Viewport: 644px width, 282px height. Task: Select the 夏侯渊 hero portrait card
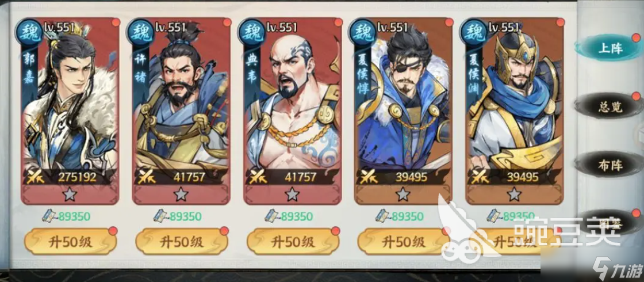(515, 111)
